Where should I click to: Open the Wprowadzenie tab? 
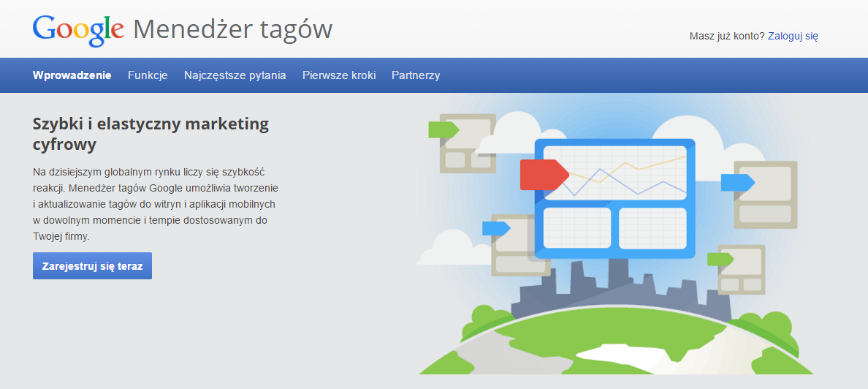point(72,75)
